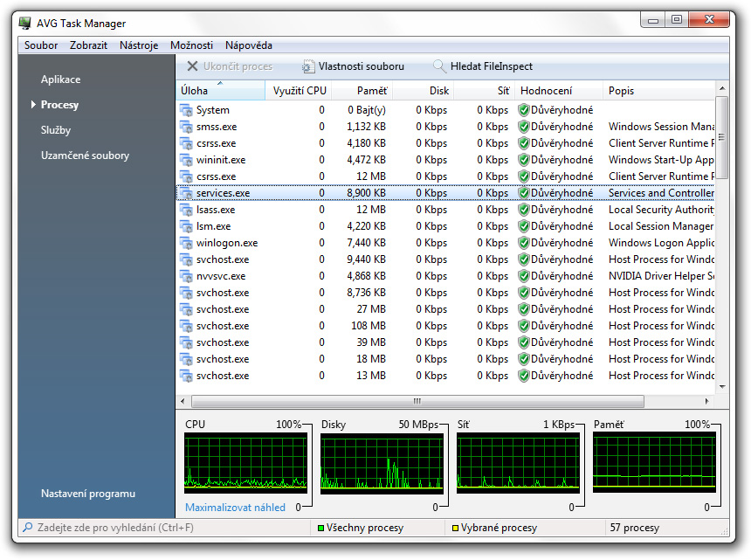
Task: Click the horizontal scrollbar right arrow
Action: (707, 401)
